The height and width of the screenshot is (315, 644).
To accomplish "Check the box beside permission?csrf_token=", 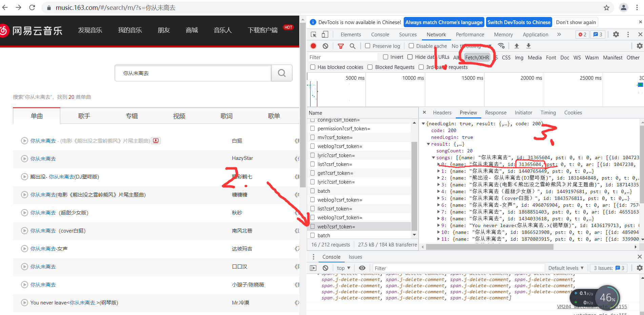I will (313, 128).
